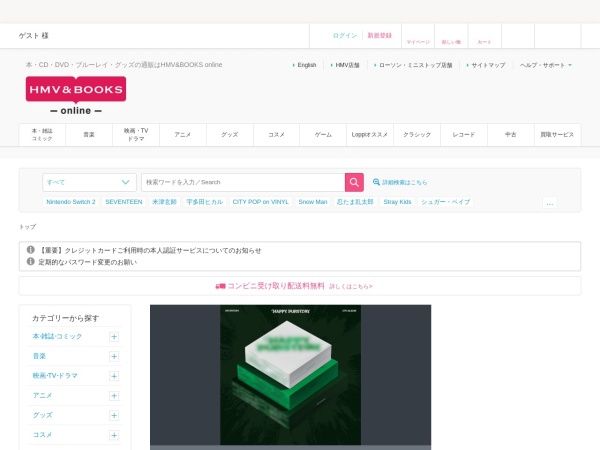This screenshot has height=450, width=600.
Task: Open Loppiオススメ navigation tab
Action: [370, 135]
